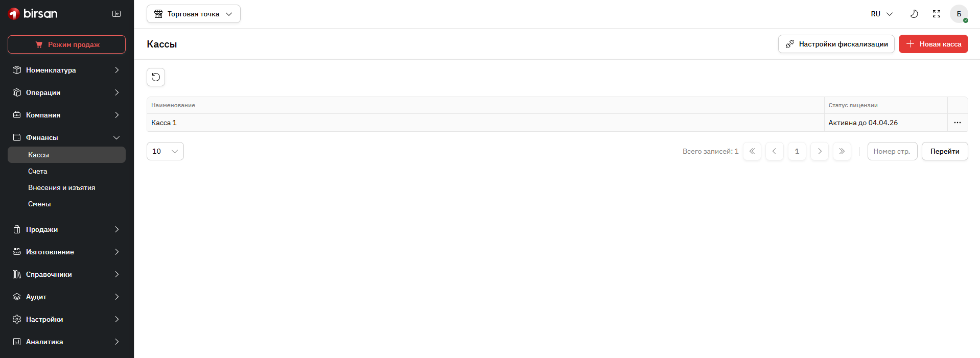Click the Номер стр. input field
This screenshot has height=358, width=980.
coord(892,151)
